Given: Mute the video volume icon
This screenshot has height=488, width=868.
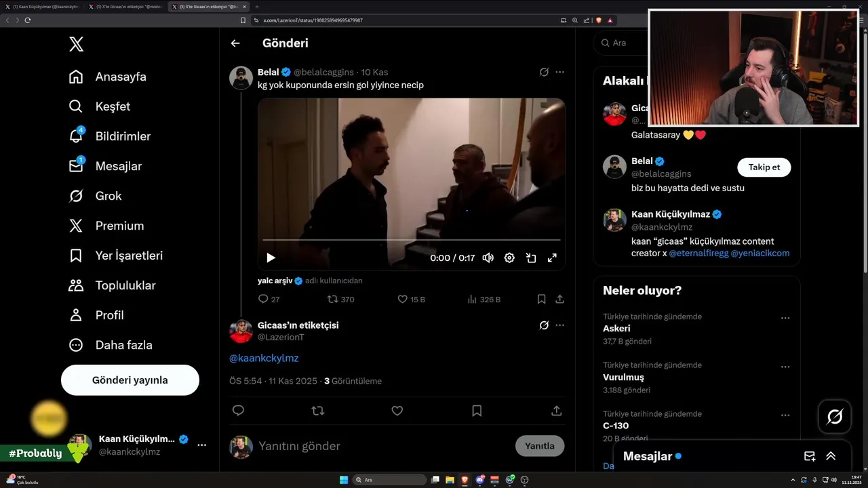Looking at the screenshot, I should (x=488, y=258).
